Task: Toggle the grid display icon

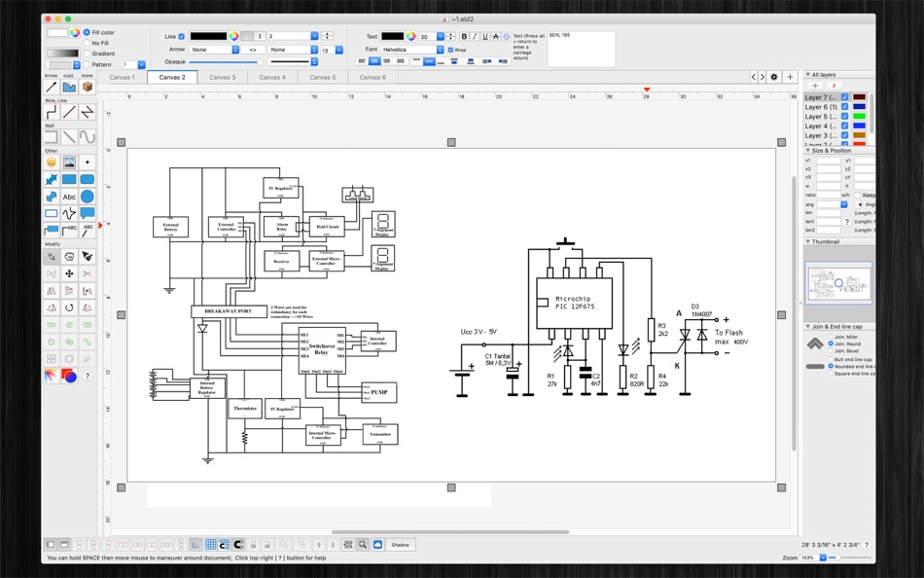Action: [210, 544]
